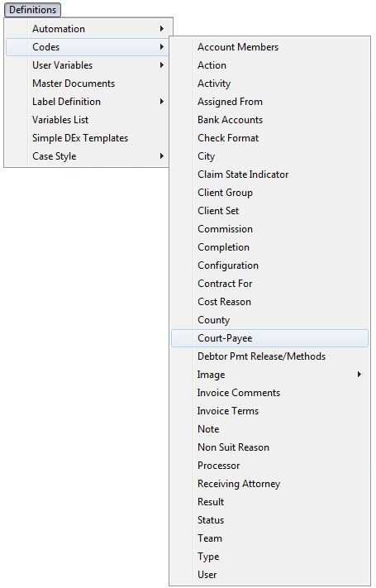
Task: Select Court-Payee codes
Action: click(269, 338)
